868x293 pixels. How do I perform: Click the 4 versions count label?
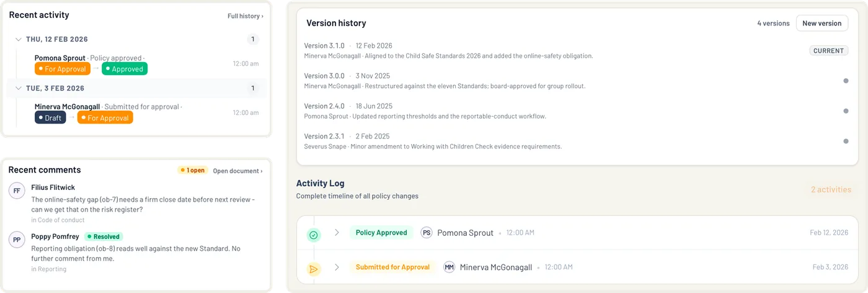click(773, 23)
